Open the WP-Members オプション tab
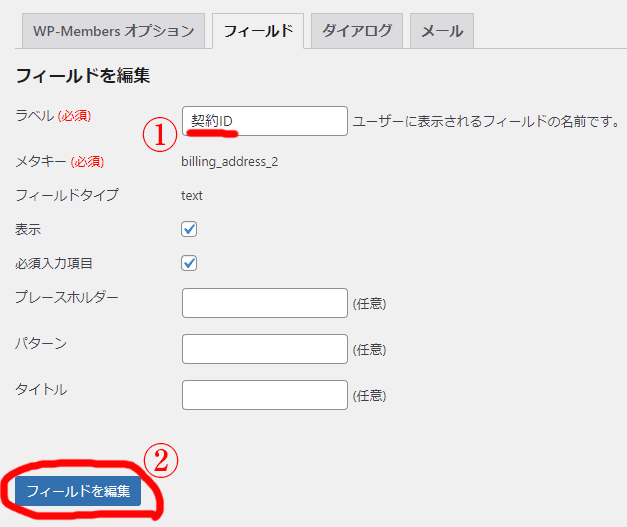The image size is (627, 527). click(114, 31)
